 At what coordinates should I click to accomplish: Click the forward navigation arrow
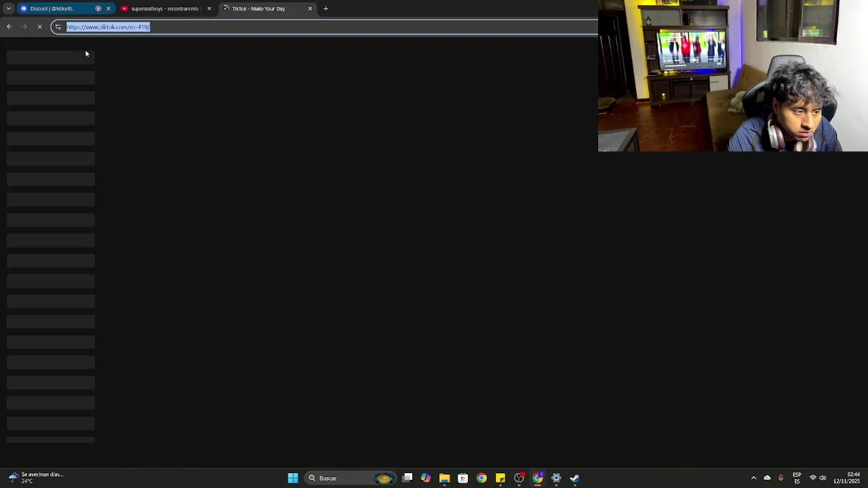point(24,27)
